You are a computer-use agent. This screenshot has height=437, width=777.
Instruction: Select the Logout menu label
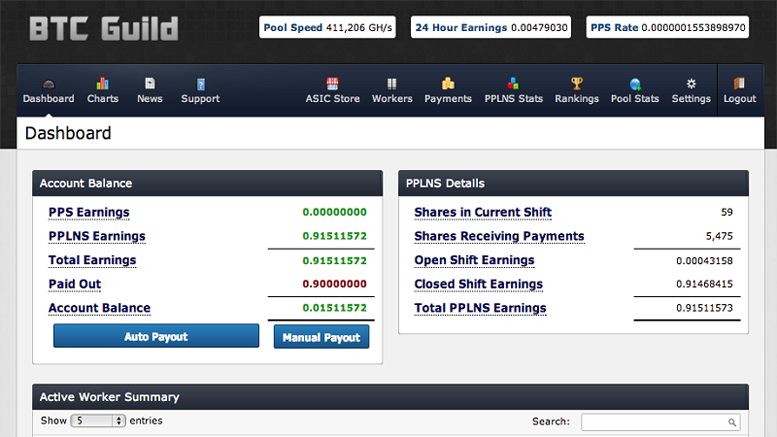[x=739, y=99]
